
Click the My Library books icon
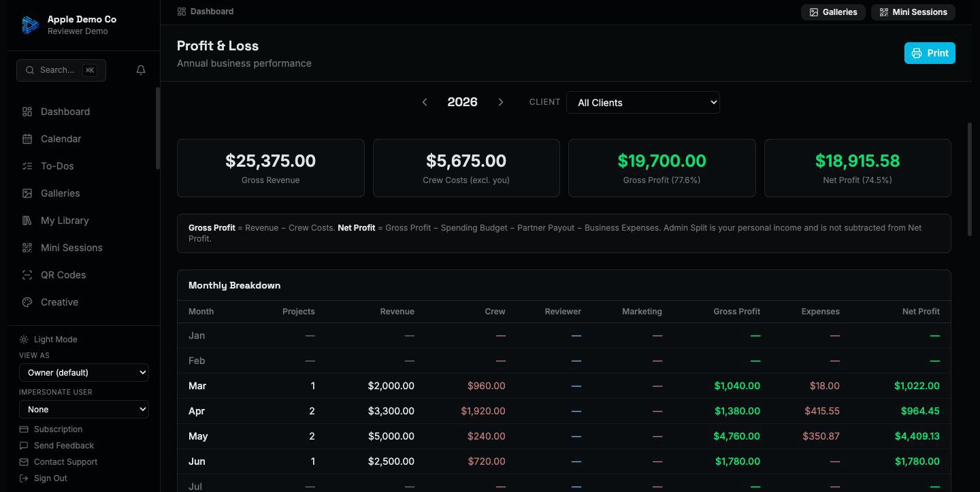pos(27,220)
